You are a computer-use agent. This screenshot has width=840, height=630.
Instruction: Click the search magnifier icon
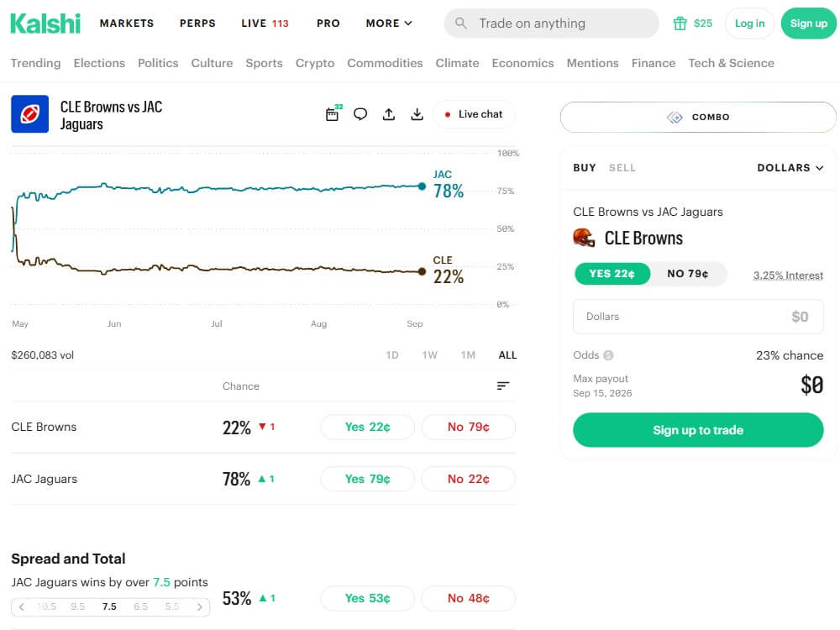(x=460, y=23)
